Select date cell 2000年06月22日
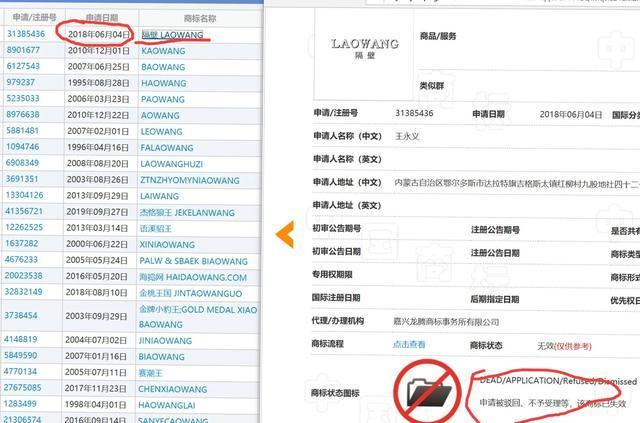The image size is (640, 423). (x=97, y=244)
